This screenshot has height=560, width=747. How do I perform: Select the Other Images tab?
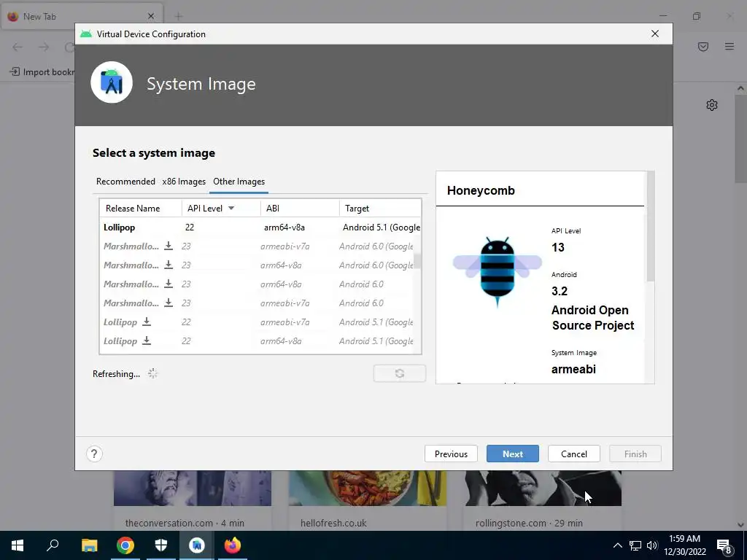239,182
